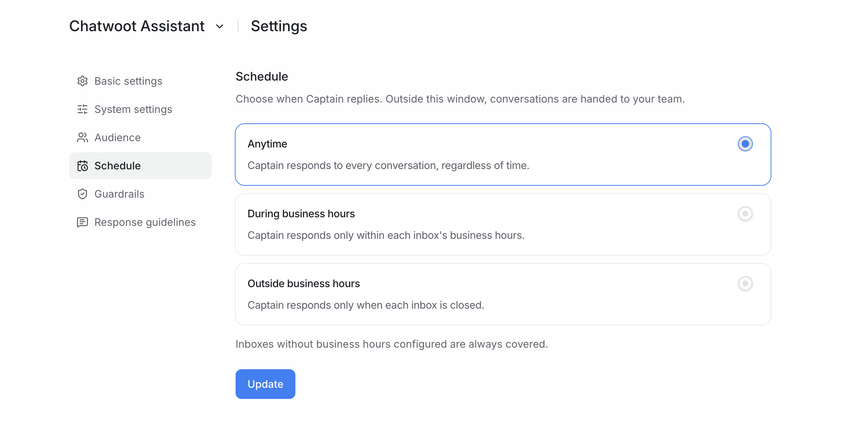This screenshot has height=445, width=868.
Task: Click the Basic settings gear icon
Action: click(x=82, y=81)
